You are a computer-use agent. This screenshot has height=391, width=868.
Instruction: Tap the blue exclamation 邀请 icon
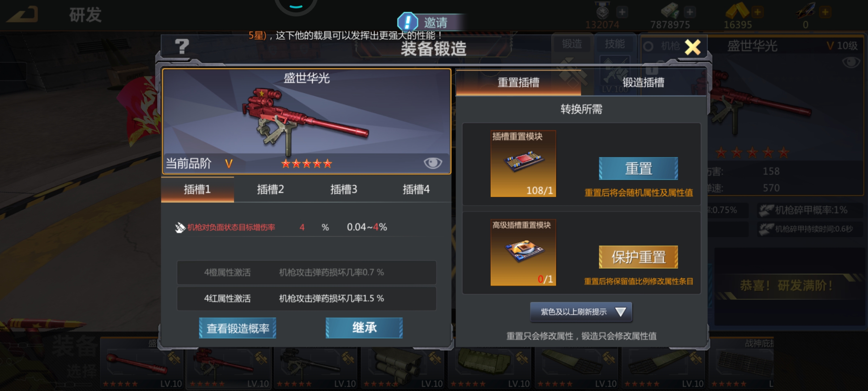[x=408, y=22]
